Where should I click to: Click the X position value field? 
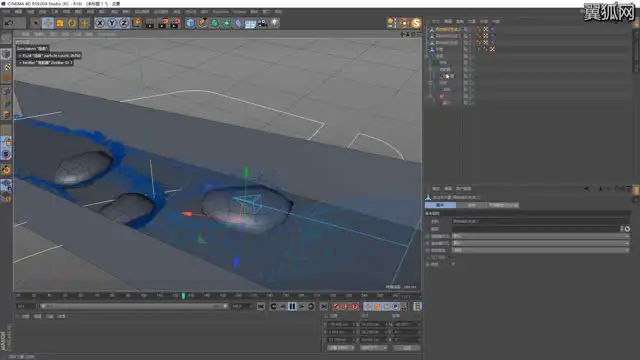[341, 324]
